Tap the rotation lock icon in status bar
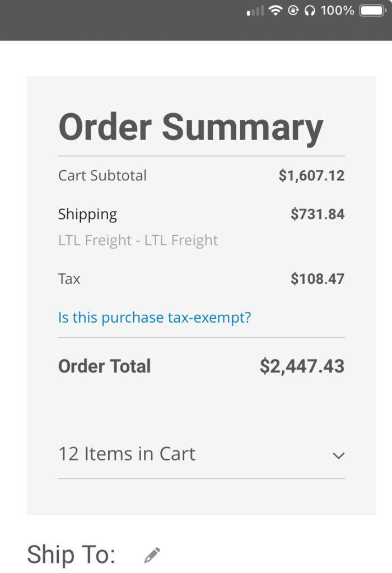This screenshot has height=573, width=392. (x=293, y=10)
